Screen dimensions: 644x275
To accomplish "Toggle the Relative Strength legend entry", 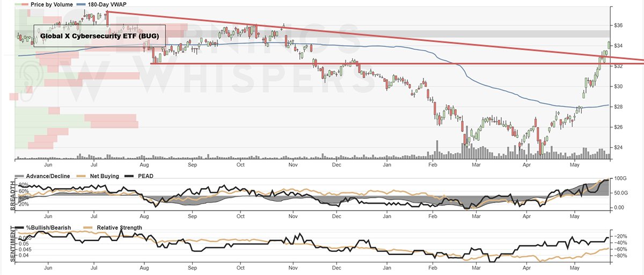I will point(112,228).
